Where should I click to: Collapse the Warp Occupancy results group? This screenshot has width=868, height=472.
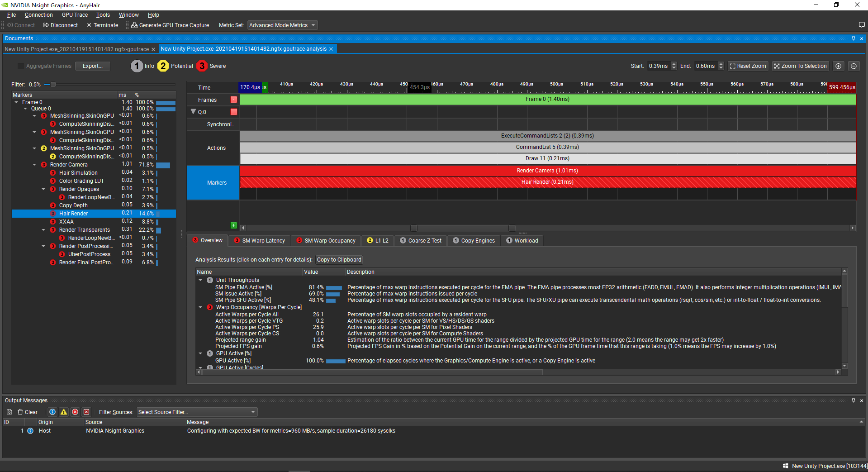[x=200, y=307]
